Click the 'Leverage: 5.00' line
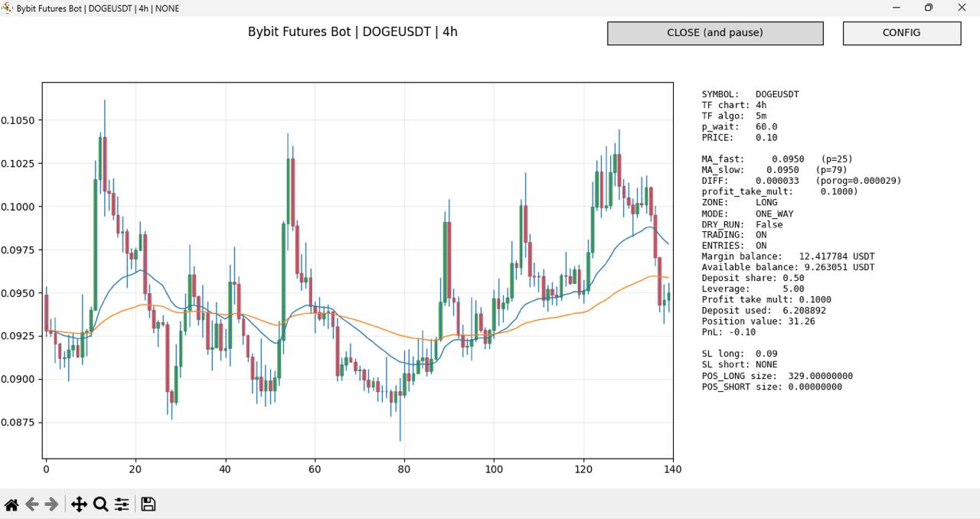The width and height of the screenshot is (980, 519). click(x=753, y=289)
